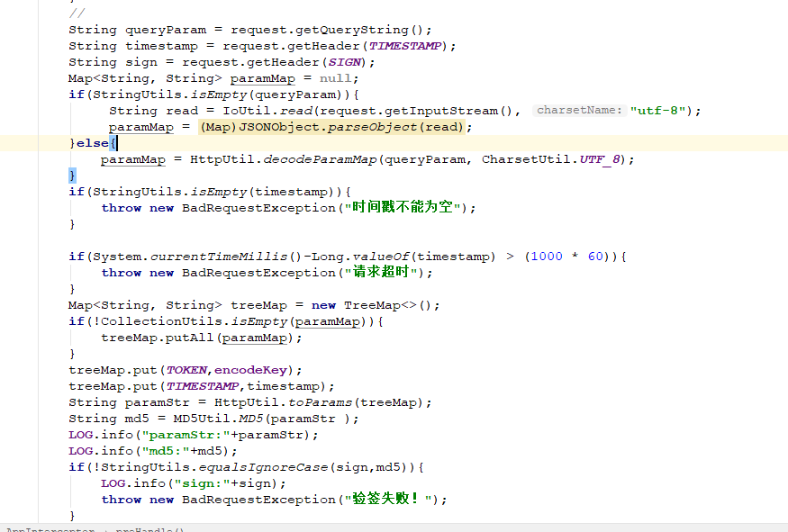The height and width of the screenshot is (532, 788).
Task: Click TIMESTAMP constant inside request.getHeader
Action: 405,46
